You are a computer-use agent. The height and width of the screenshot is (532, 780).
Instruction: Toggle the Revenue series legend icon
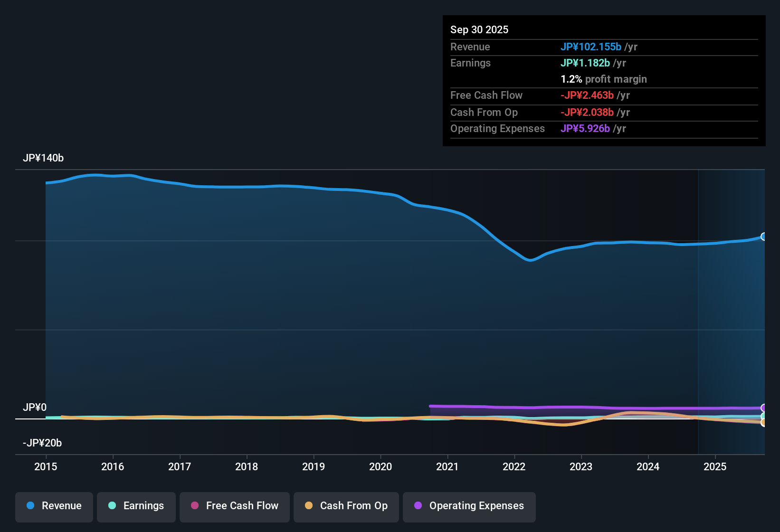(30, 506)
